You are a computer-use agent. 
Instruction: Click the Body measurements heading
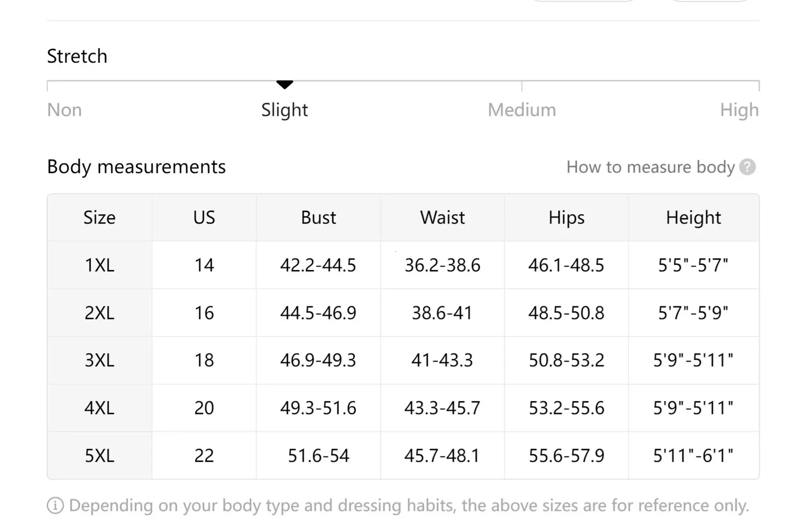(136, 167)
